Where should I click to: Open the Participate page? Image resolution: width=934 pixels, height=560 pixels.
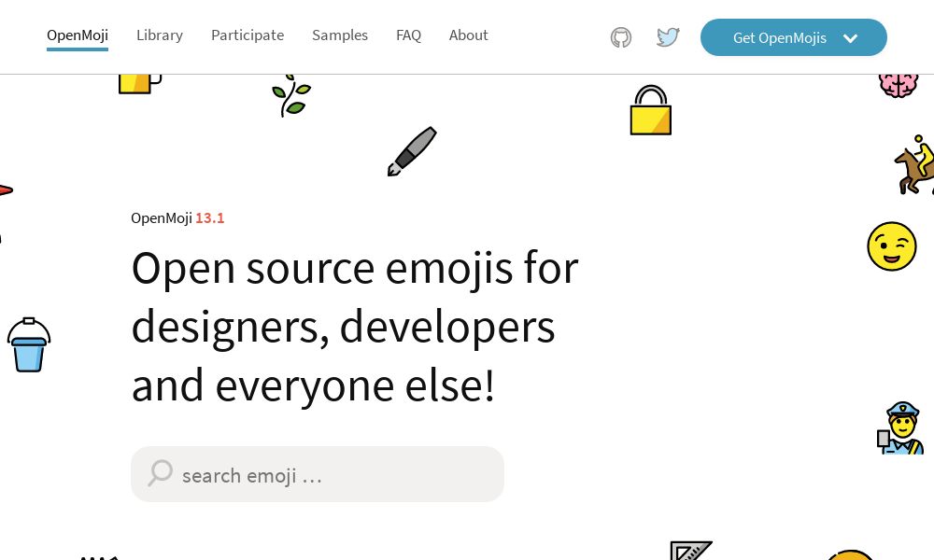(x=248, y=35)
